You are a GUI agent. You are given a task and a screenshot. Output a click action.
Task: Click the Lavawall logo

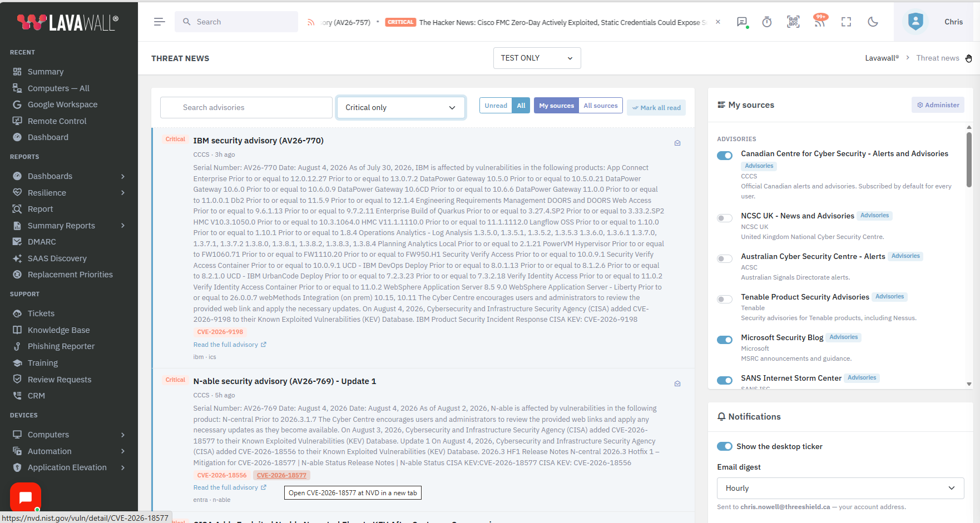tap(68, 22)
